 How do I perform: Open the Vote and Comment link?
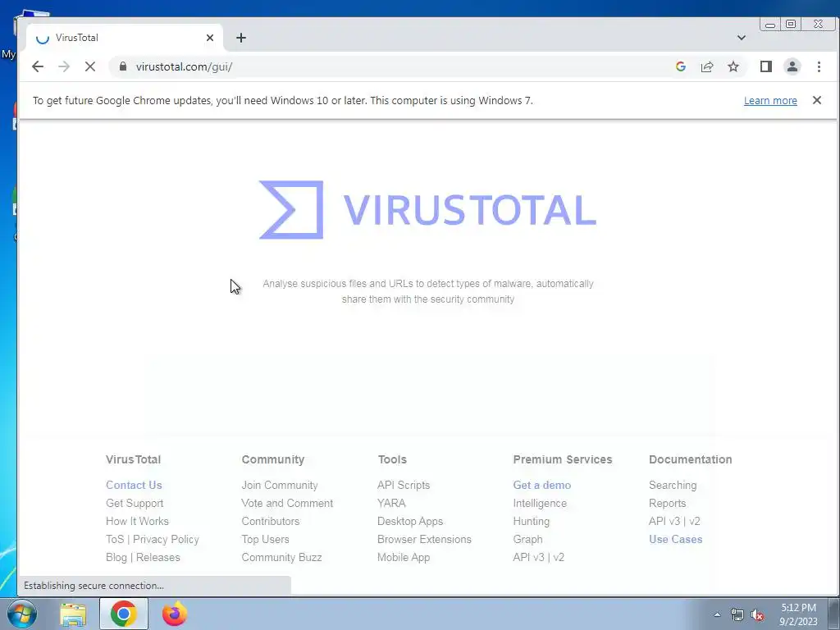point(287,503)
